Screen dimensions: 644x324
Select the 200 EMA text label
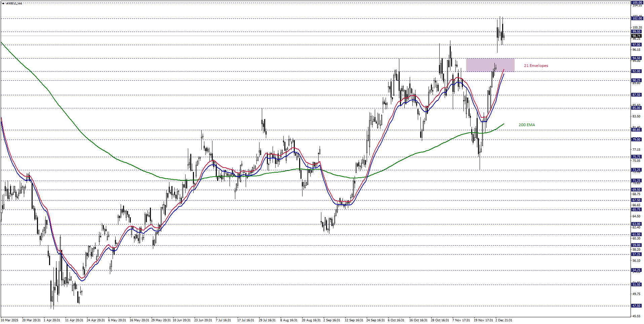(x=526, y=125)
